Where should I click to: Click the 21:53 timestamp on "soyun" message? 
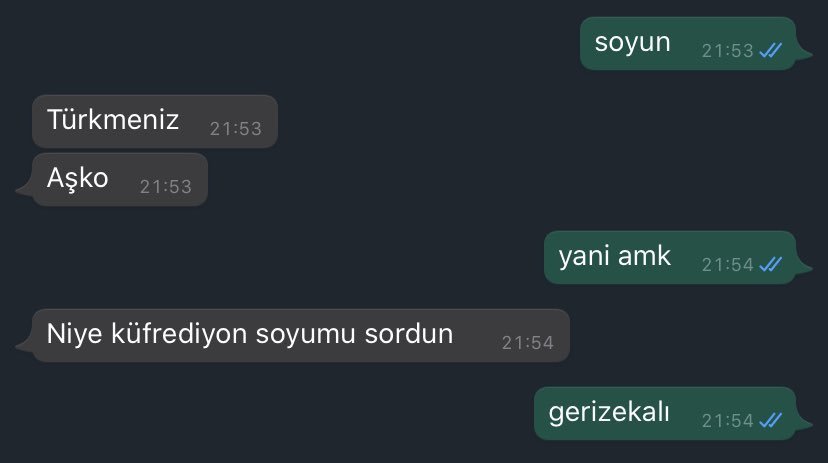pos(727,51)
